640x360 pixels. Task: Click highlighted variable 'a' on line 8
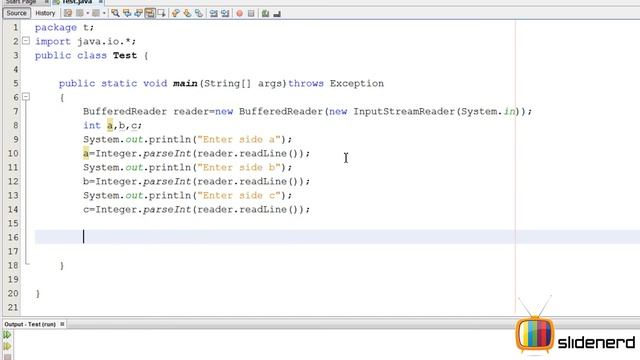point(110,126)
